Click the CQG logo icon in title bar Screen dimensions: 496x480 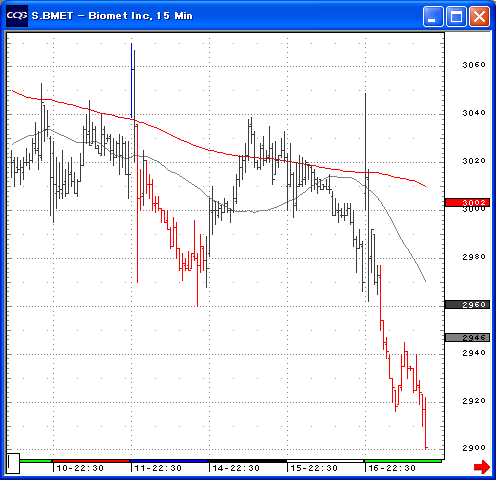17,16
